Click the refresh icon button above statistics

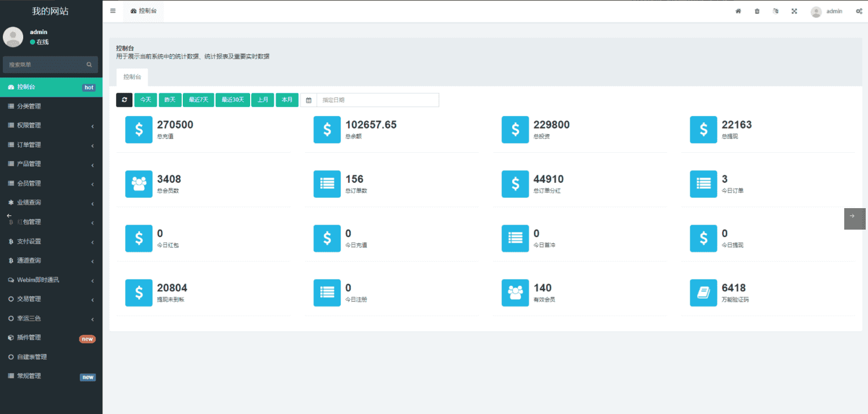click(124, 100)
